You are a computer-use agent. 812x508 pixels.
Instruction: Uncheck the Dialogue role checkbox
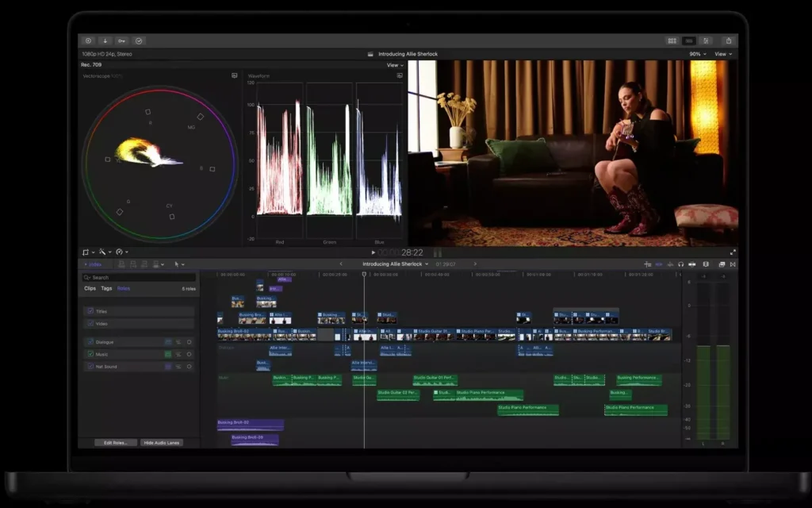point(90,342)
